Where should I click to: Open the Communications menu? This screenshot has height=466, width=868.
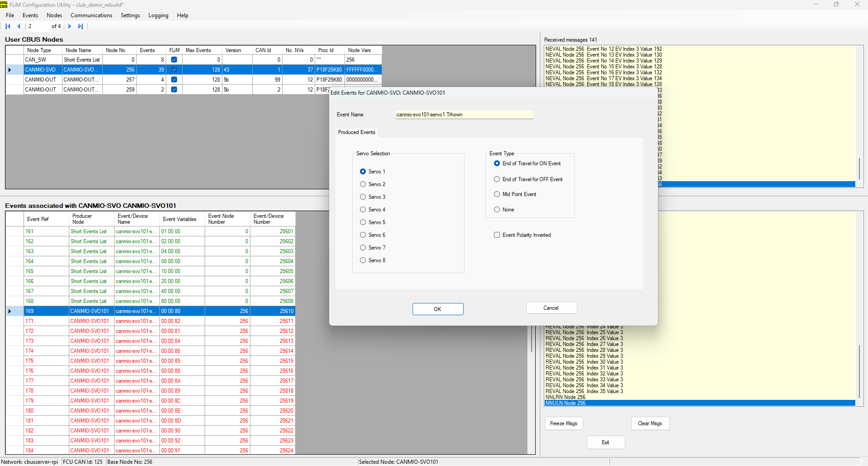click(91, 15)
